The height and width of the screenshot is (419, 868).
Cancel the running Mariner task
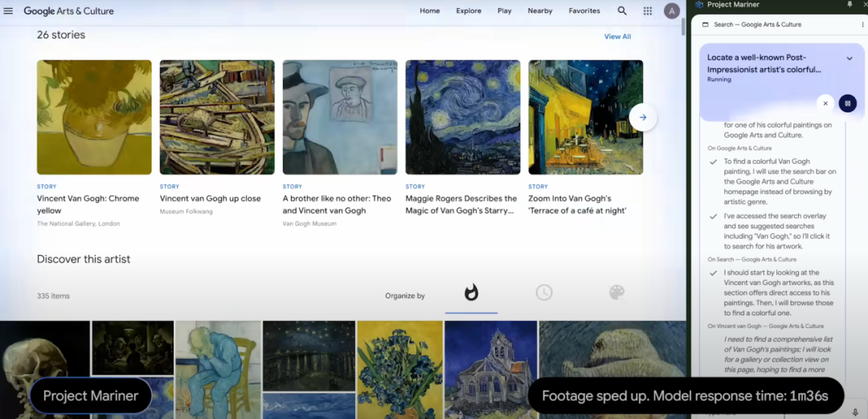click(825, 103)
